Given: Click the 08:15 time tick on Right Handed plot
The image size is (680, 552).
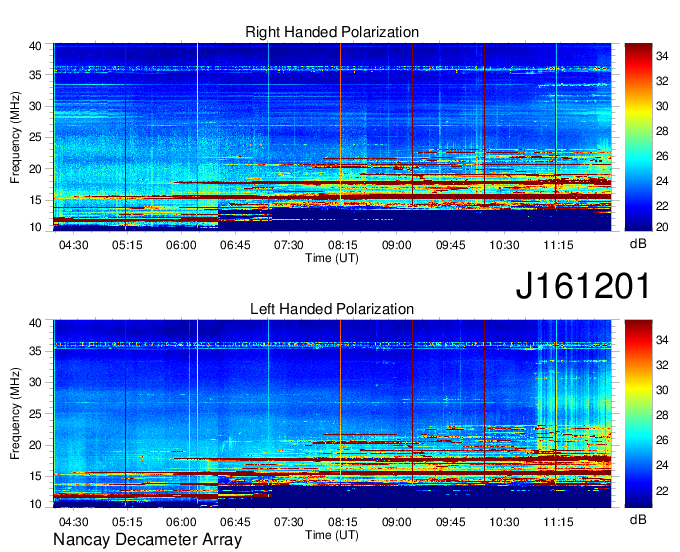Looking at the screenshot, I should click(343, 245).
